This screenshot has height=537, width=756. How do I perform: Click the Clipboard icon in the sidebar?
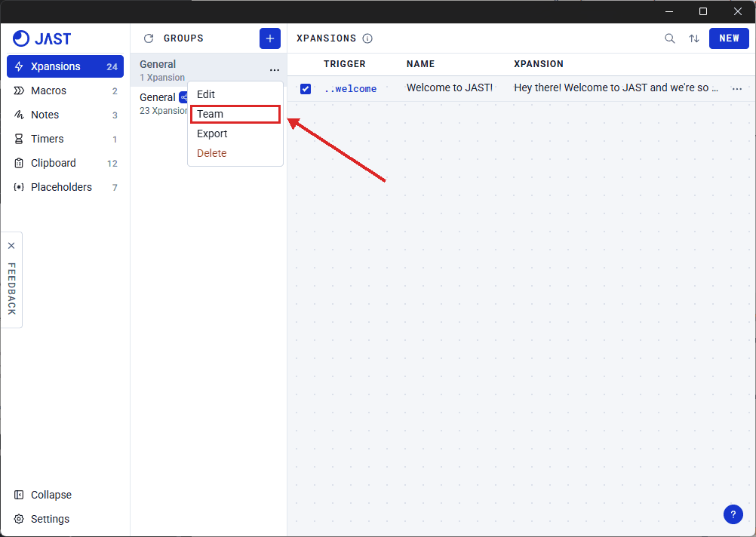tap(19, 163)
